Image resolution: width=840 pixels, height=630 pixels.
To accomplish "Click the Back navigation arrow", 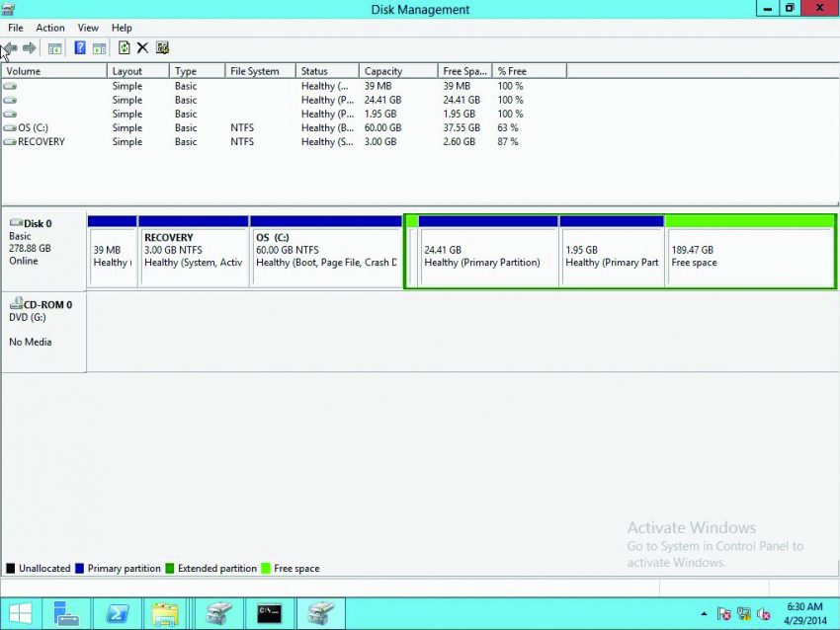I will pos(10,47).
